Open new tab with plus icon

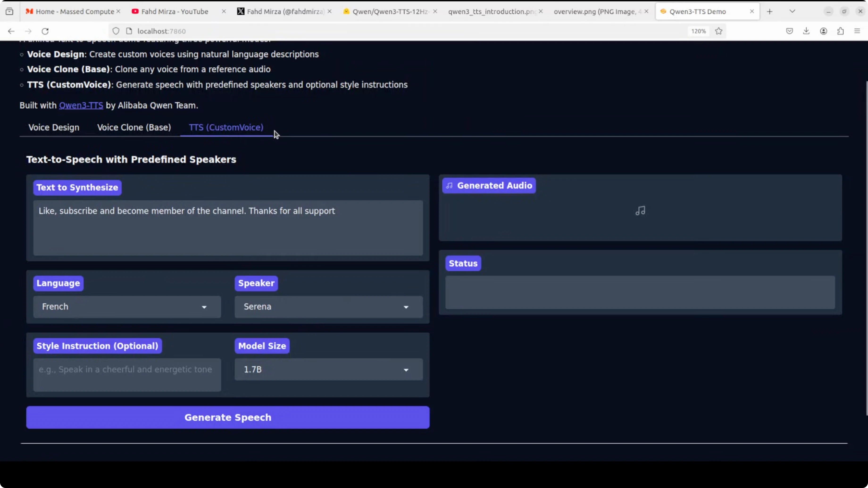click(770, 12)
